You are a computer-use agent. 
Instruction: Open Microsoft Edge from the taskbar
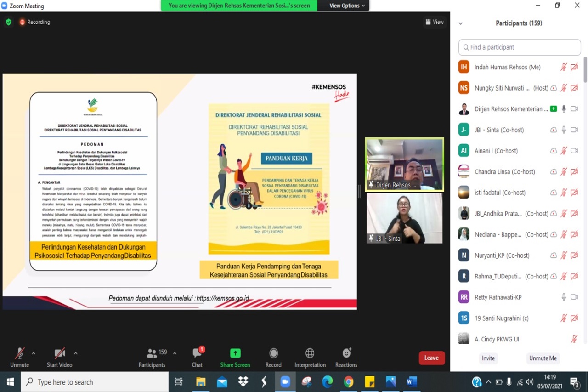point(328,382)
